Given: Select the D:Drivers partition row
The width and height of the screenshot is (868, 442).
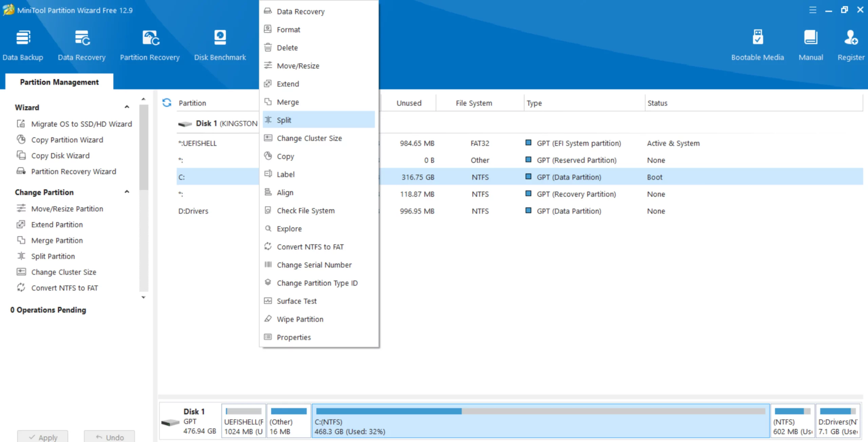Looking at the screenshot, I should (193, 211).
